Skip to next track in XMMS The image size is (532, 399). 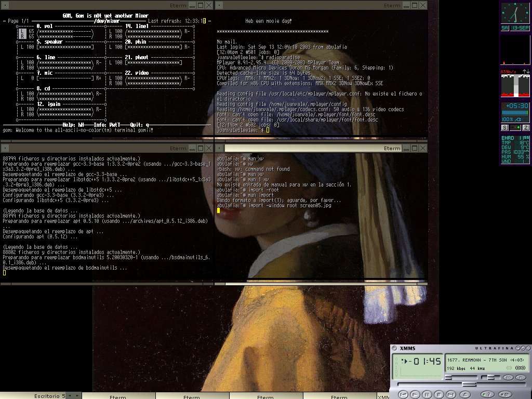[451, 395]
